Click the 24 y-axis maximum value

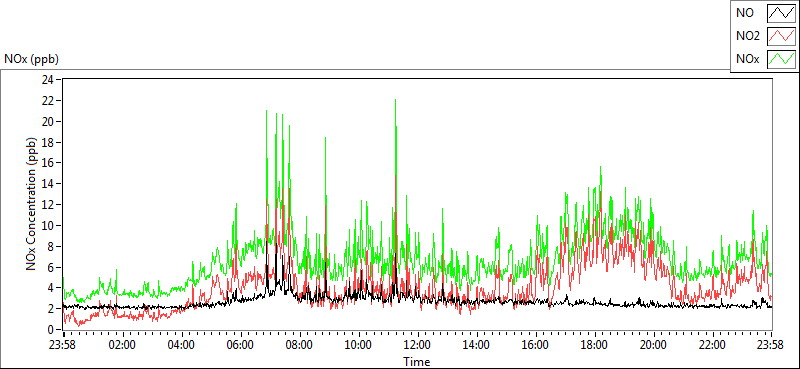pos(47,80)
